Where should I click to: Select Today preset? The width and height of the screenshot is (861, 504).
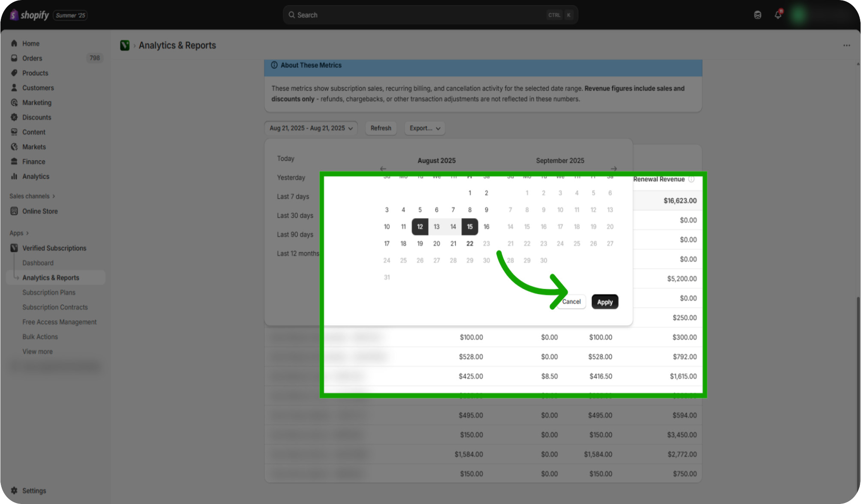(286, 159)
